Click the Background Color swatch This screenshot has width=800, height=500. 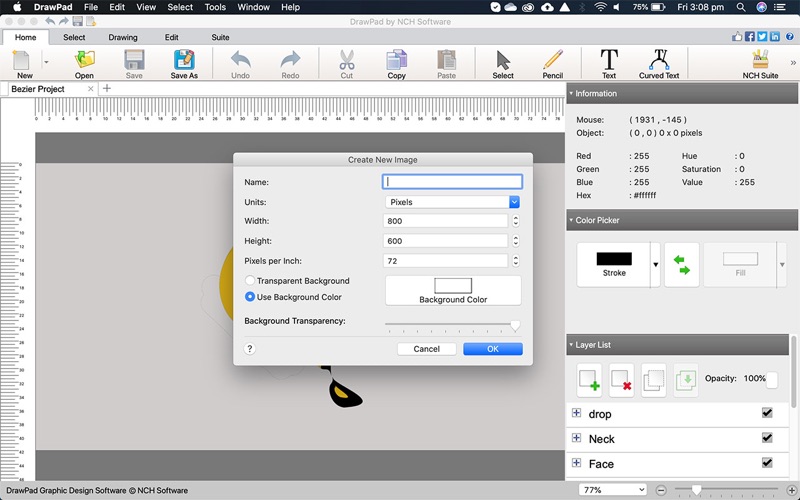pos(453,290)
